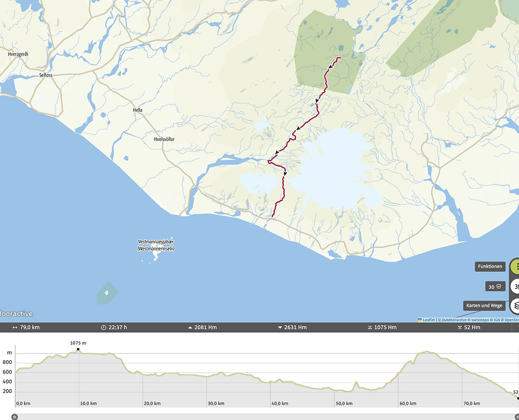Viewport: 519px width, 420px height.
Task: Click the 40,0 km label on the profile axis
Action: click(x=280, y=404)
